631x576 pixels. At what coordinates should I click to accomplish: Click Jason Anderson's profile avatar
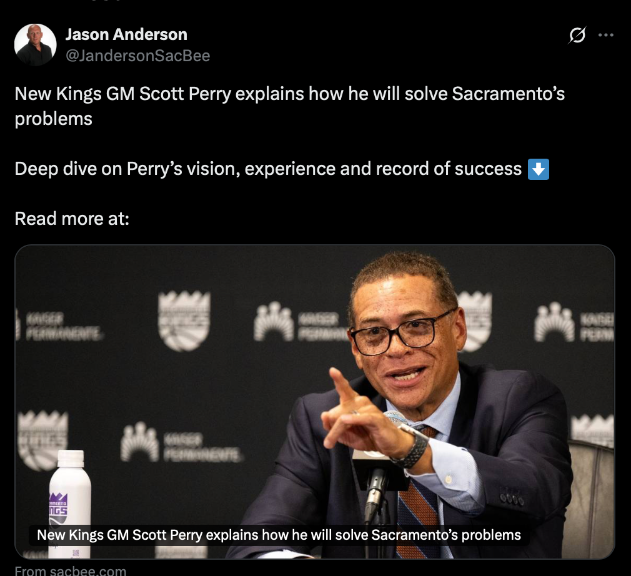35,45
